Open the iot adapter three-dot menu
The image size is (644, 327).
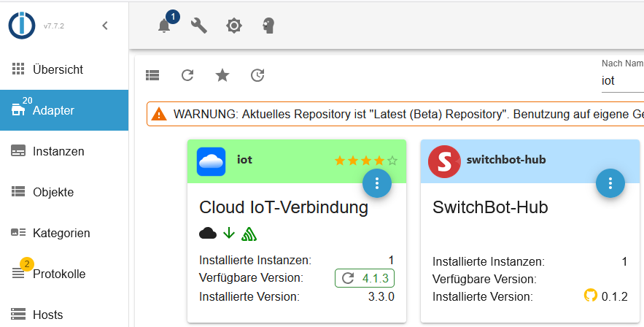pos(377,182)
